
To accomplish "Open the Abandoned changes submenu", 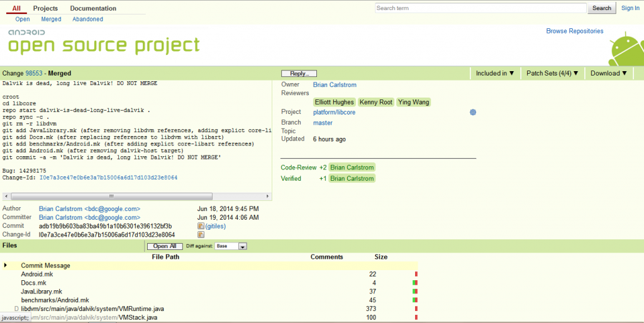I will 87,19.
